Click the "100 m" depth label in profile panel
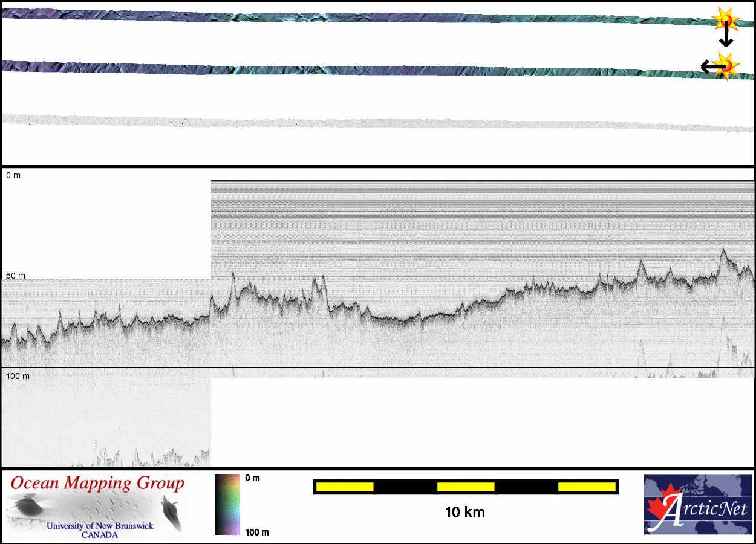Image resolution: width=756 pixels, height=544 pixels. (x=18, y=376)
